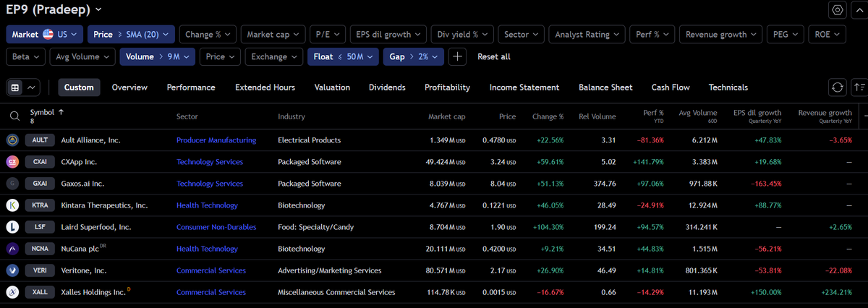Expand the Exchange filter dropdown
This screenshot has width=868, height=308.
pos(275,56)
